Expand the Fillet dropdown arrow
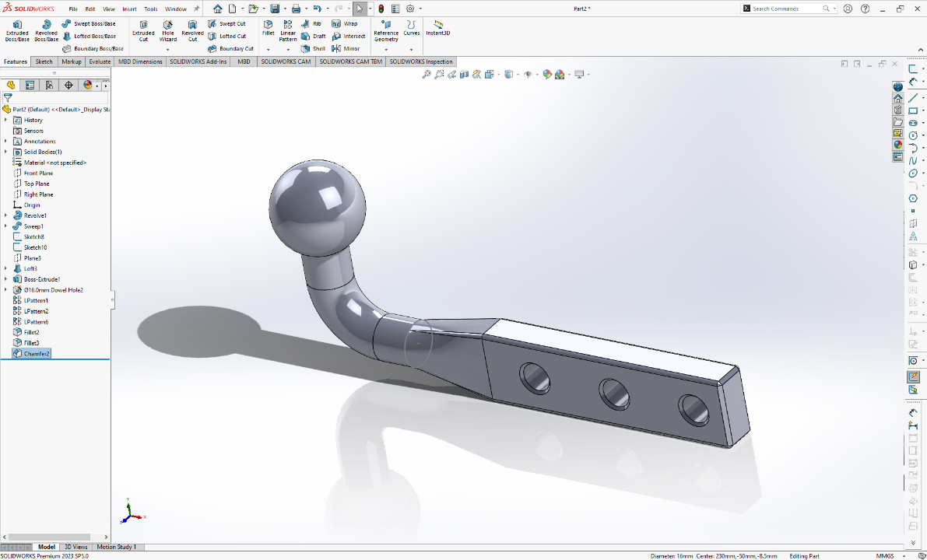The image size is (927, 560). pyautogui.click(x=268, y=49)
